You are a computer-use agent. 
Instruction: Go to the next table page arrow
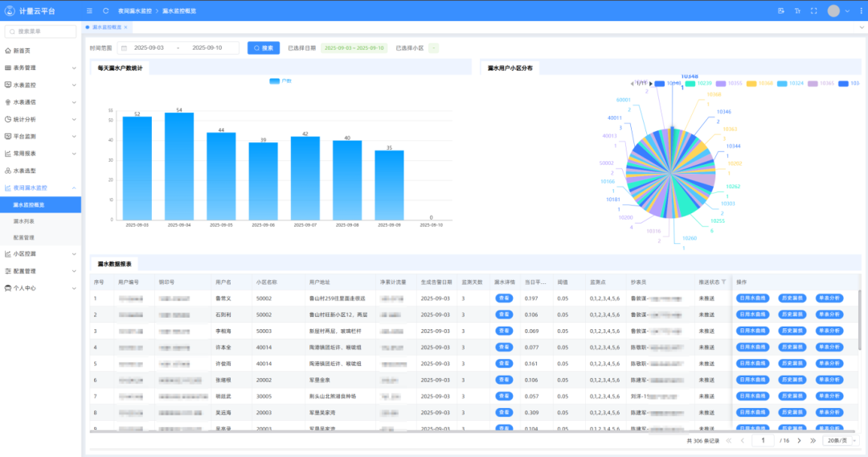point(798,441)
